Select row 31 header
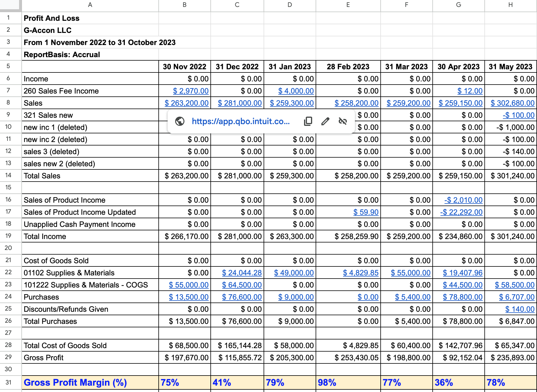 coord(8,382)
